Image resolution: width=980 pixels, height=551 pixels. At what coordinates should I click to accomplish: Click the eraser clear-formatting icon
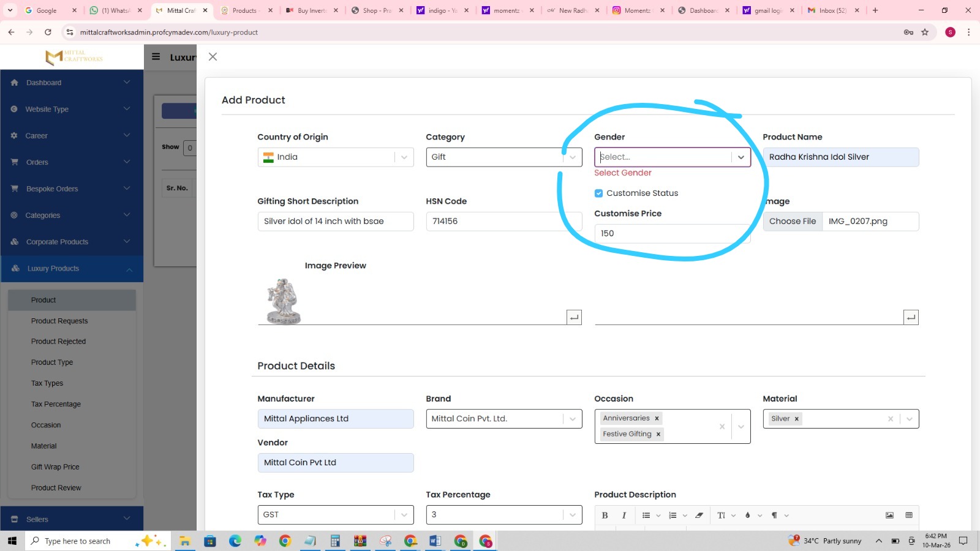699,515
